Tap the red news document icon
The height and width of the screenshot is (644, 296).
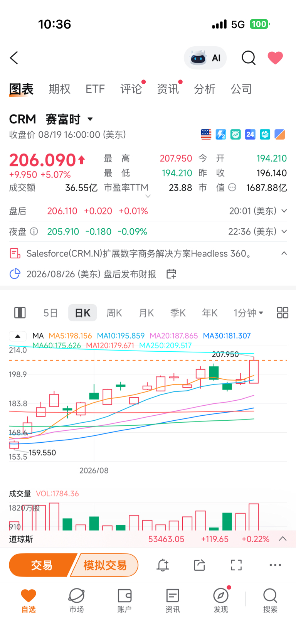[x=15, y=253]
